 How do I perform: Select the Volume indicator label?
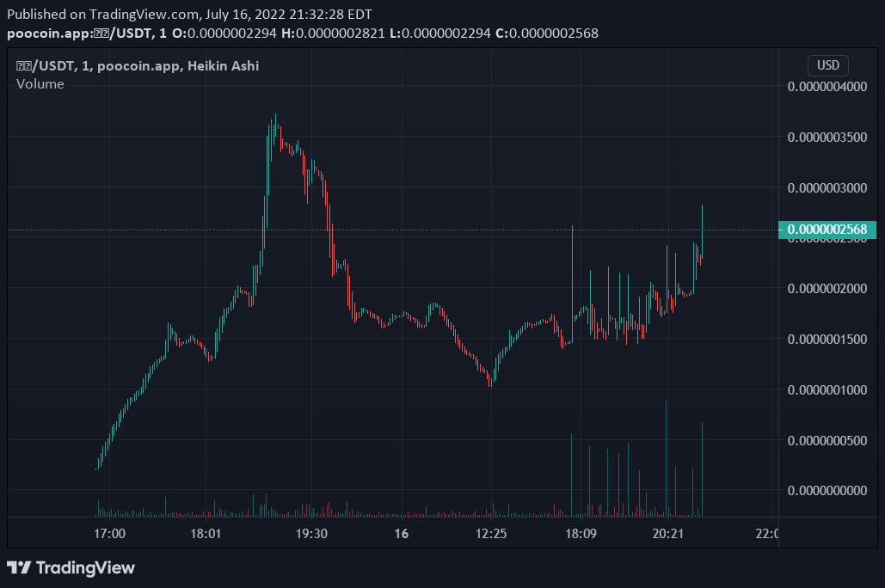click(40, 84)
